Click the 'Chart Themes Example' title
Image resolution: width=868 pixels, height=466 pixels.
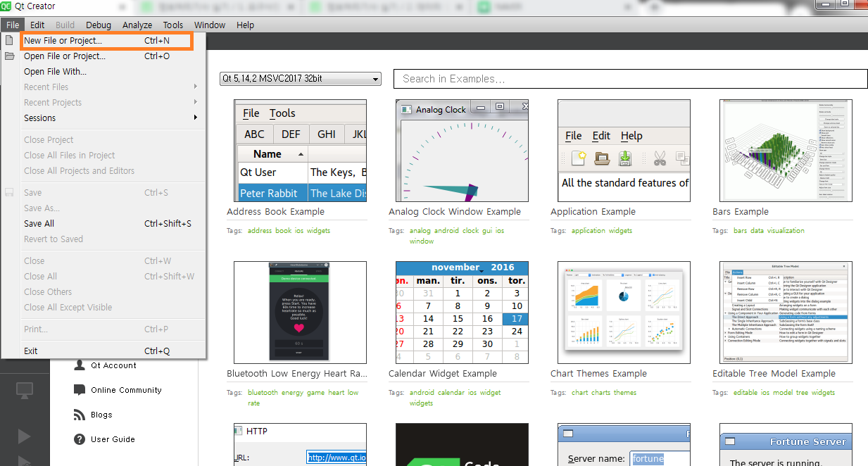pos(598,373)
